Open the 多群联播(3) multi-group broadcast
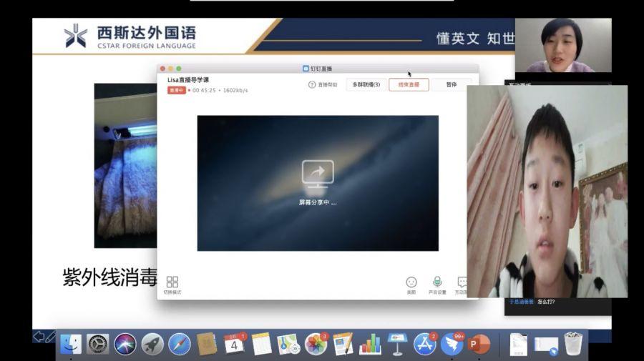The image size is (644, 361). [366, 84]
